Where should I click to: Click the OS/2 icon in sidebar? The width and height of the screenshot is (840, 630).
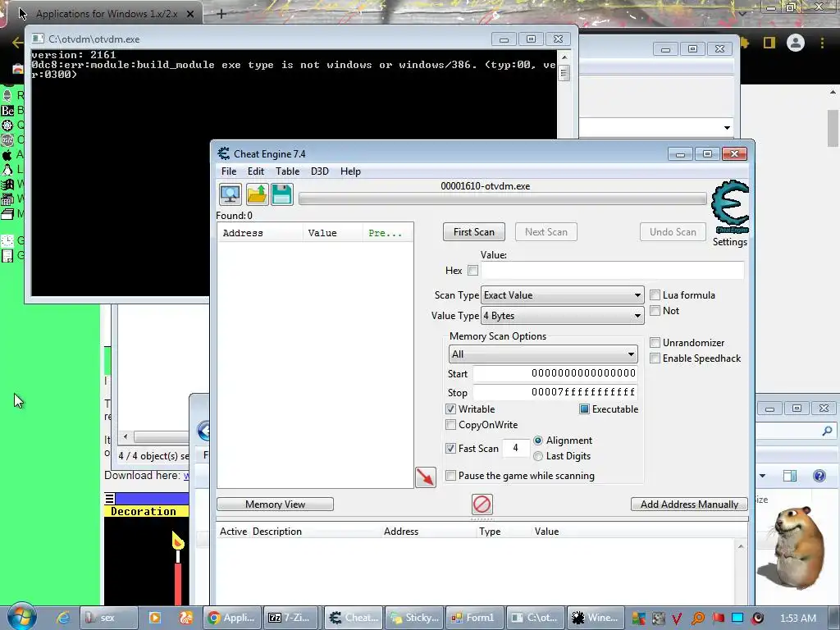7,139
